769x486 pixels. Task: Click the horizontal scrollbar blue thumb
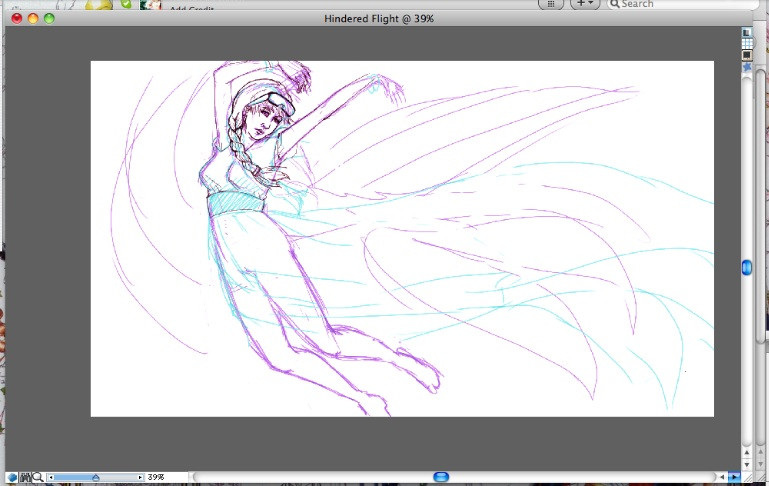click(441, 477)
